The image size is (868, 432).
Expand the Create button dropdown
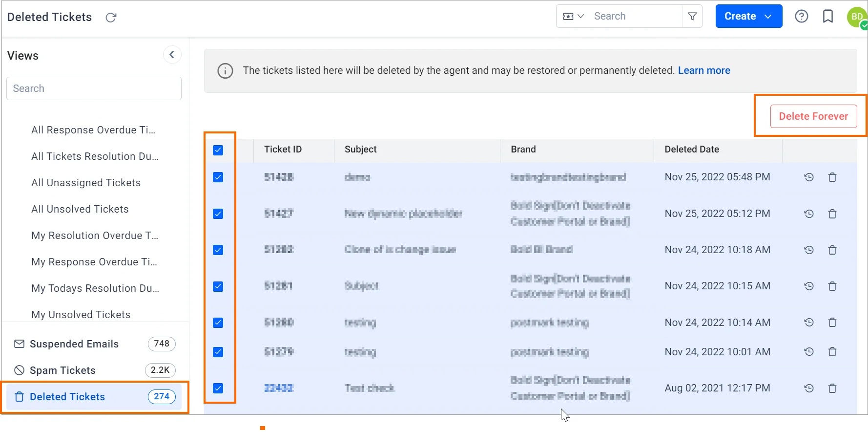click(x=768, y=17)
